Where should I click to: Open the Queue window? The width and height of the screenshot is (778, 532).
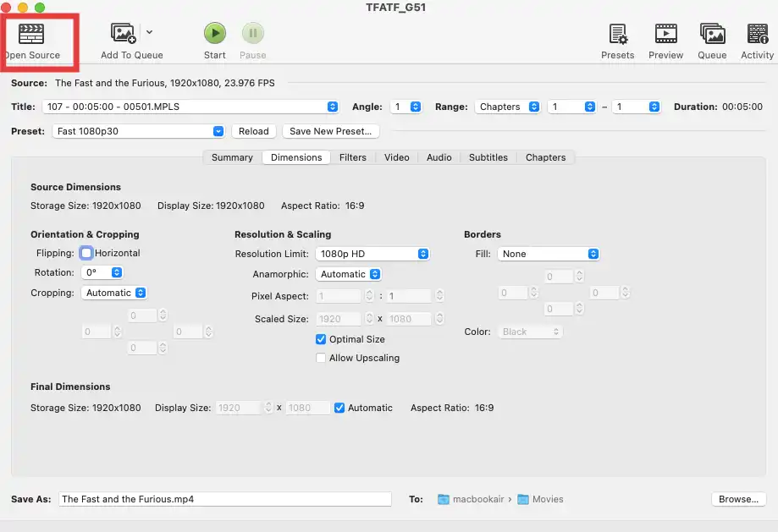coord(711,35)
